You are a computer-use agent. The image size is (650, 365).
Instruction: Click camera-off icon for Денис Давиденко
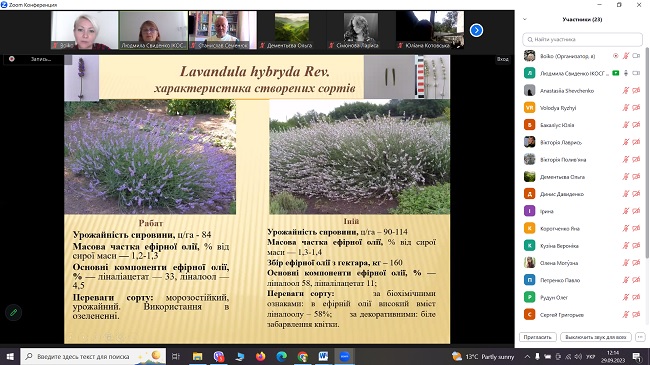(x=636, y=194)
